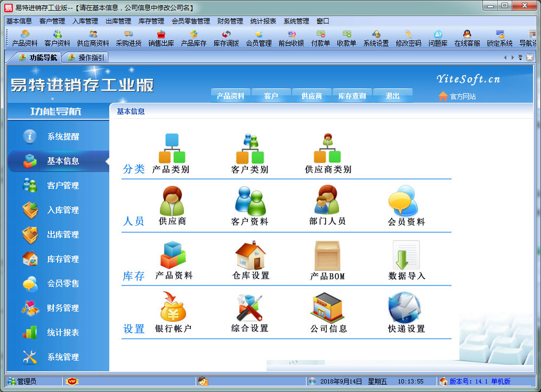This screenshot has height=392, width=541.
Task: Click 采购进货 in the toolbar
Action: [x=128, y=38]
